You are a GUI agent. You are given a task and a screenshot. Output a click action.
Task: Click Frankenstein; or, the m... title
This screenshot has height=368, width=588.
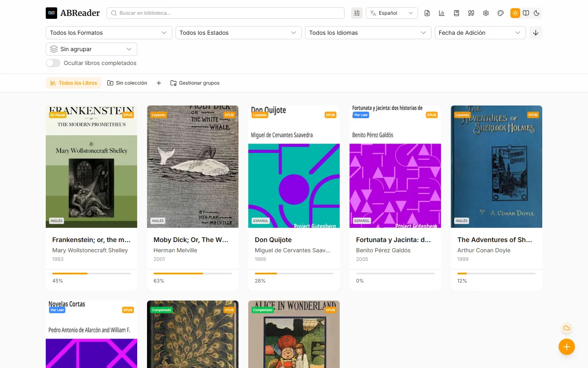click(91, 240)
